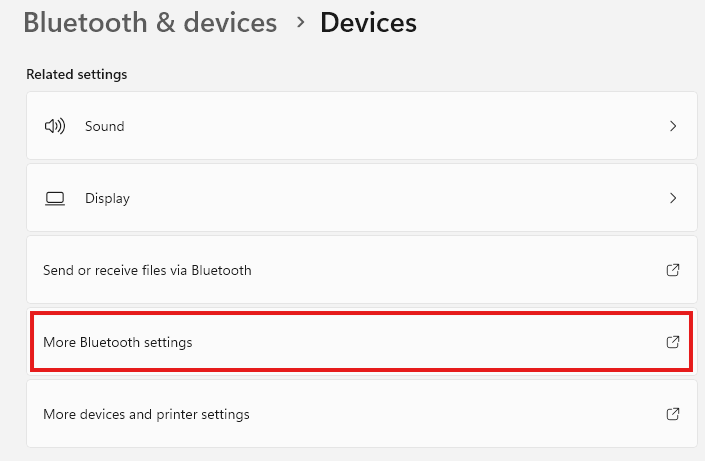
Task: Open More devices and printer settings text
Action: (x=146, y=414)
